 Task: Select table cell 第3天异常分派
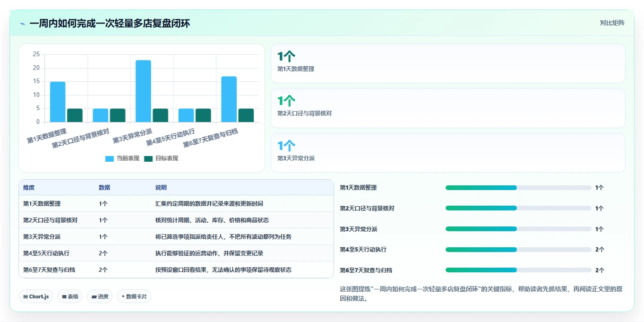click(x=42, y=237)
